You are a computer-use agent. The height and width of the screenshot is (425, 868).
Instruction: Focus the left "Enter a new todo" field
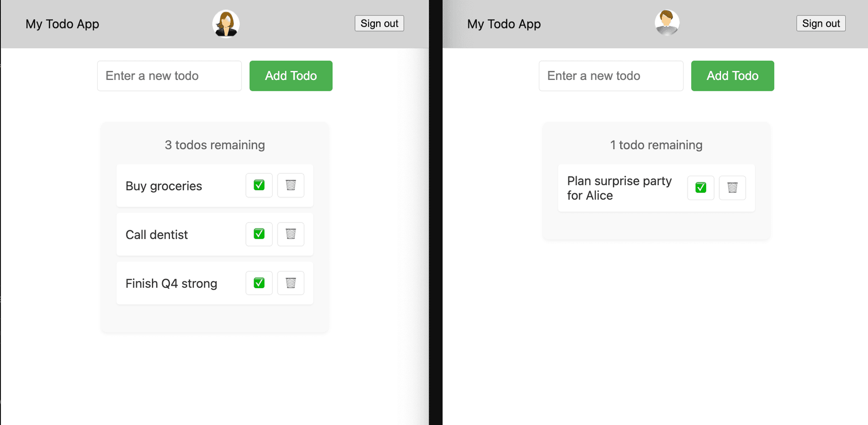pyautogui.click(x=169, y=75)
